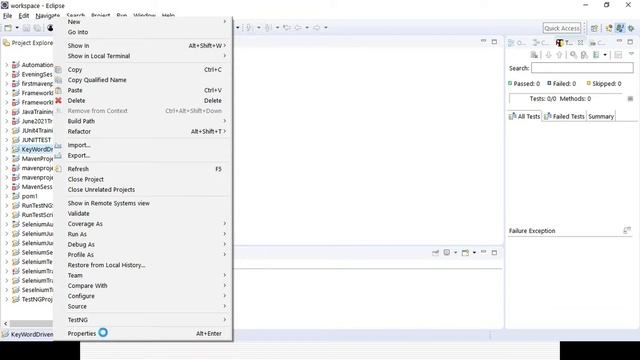Click the Pin Console icon
This screenshot has width=640, height=360.
click(x=435, y=253)
